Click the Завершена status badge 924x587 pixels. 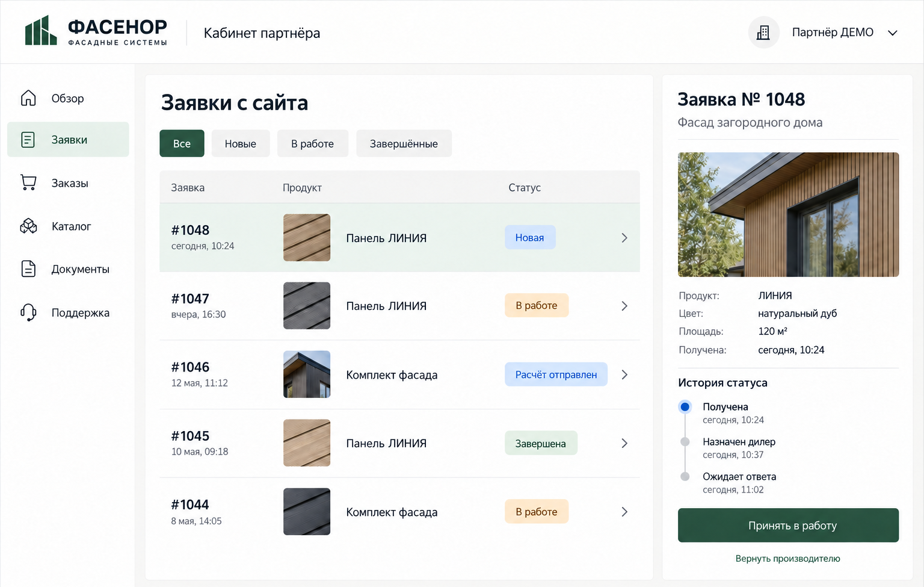pyautogui.click(x=541, y=443)
